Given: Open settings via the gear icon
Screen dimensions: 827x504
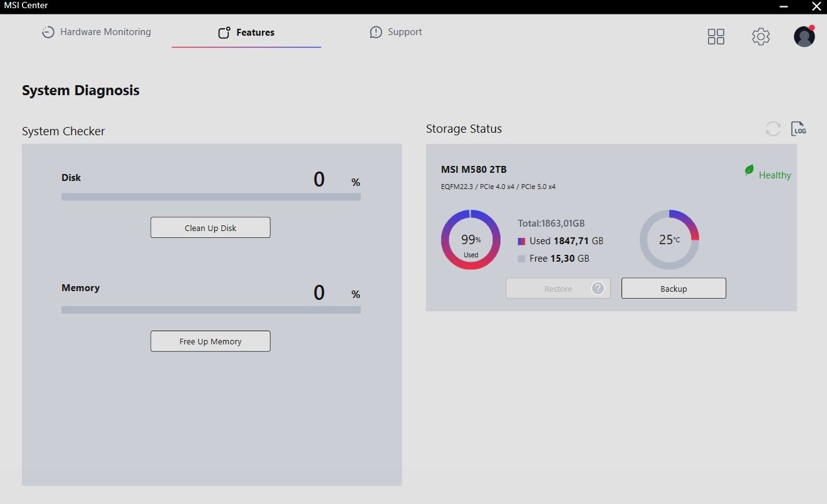Looking at the screenshot, I should (761, 36).
